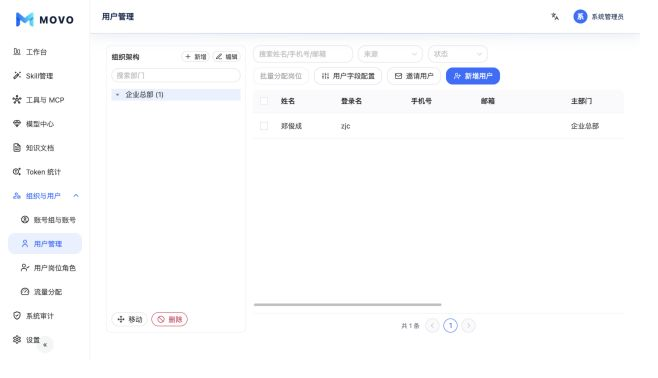Click the blue 系 user avatar
This screenshot has width=658, height=378.
(x=580, y=17)
